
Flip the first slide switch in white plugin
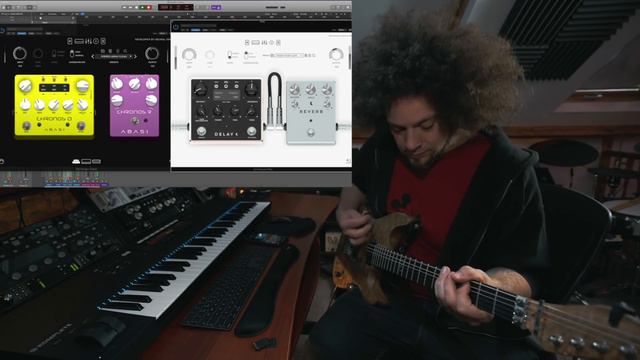(230, 55)
